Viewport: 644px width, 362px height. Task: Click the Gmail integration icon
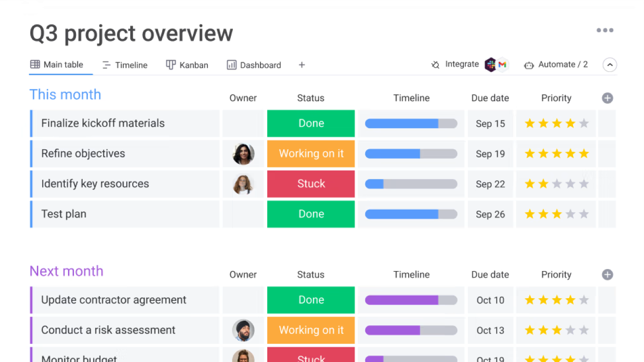point(502,65)
